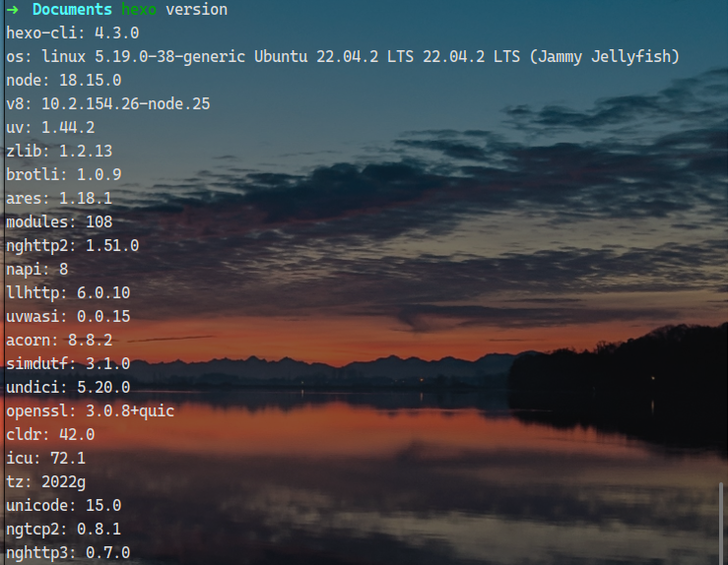728x565 pixels.
Task: Click the green prompt arrow symbol
Action: 13,9
